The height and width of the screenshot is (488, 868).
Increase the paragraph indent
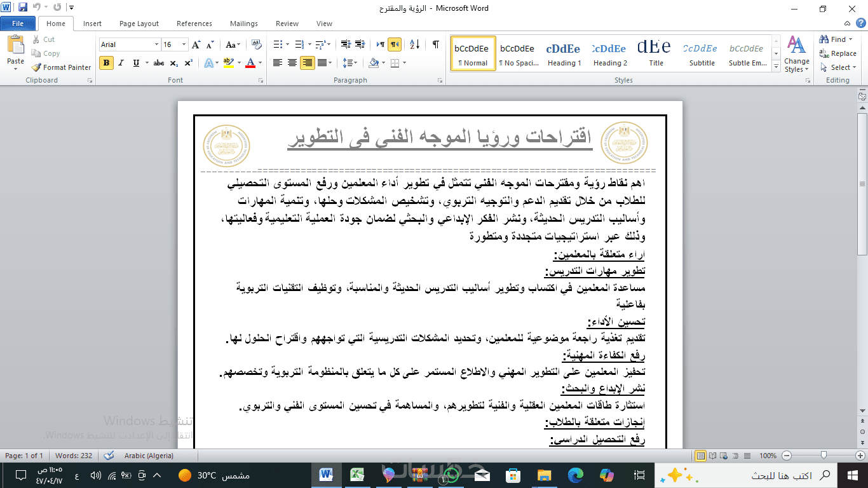click(360, 44)
